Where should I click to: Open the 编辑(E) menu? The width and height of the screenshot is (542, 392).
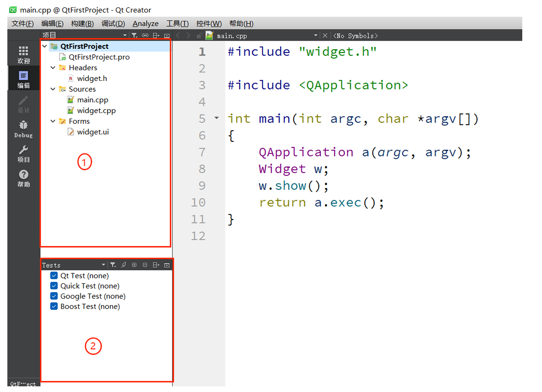point(52,24)
